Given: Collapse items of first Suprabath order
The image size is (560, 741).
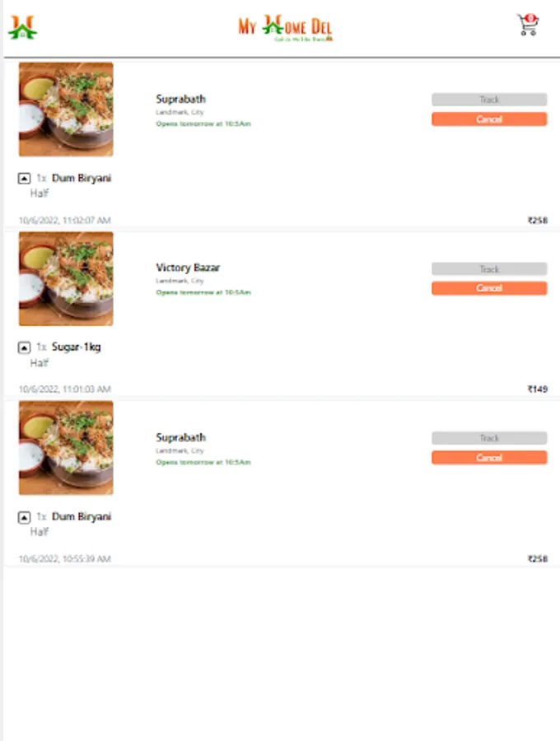Looking at the screenshot, I should coord(24,178).
